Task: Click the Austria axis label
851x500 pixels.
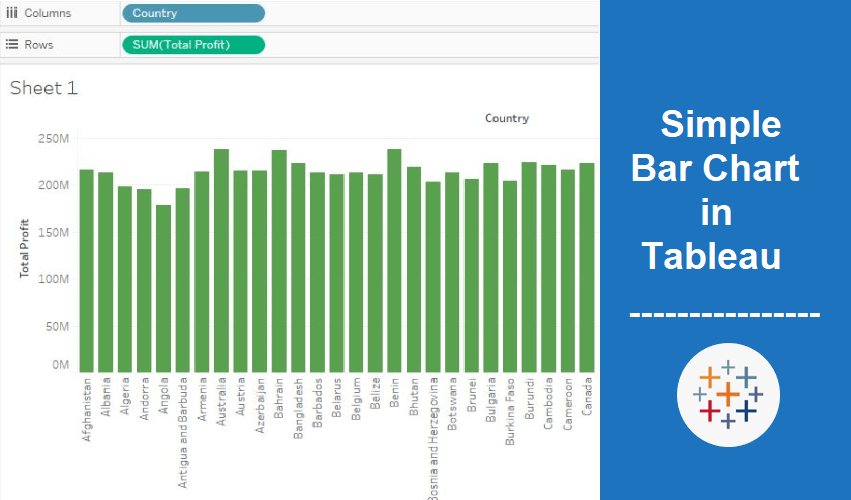Action: coord(240,397)
